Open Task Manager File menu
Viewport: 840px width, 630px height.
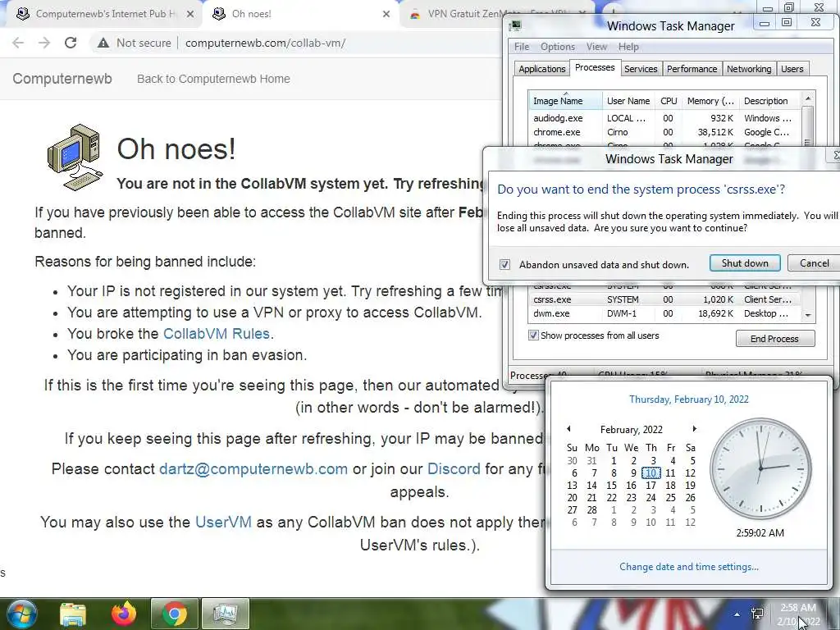[522, 47]
